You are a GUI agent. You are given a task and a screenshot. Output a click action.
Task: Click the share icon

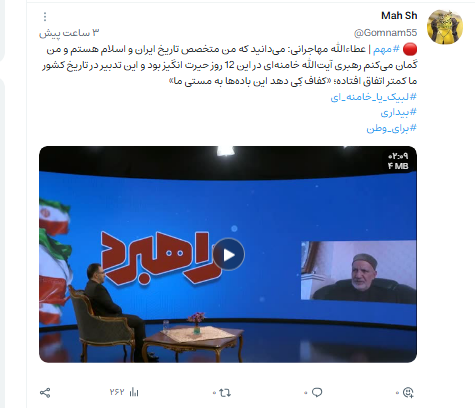click(x=45, y=392)
